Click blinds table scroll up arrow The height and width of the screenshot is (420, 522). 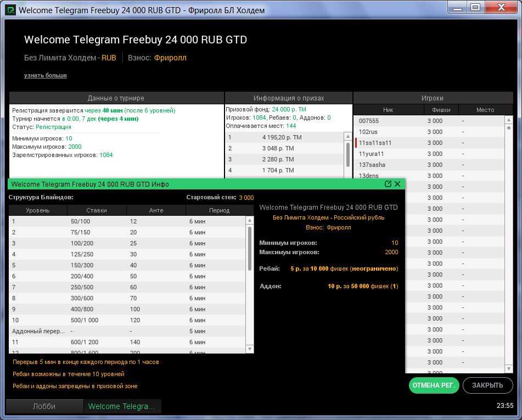pyautogui.click(x=250, y=220)
